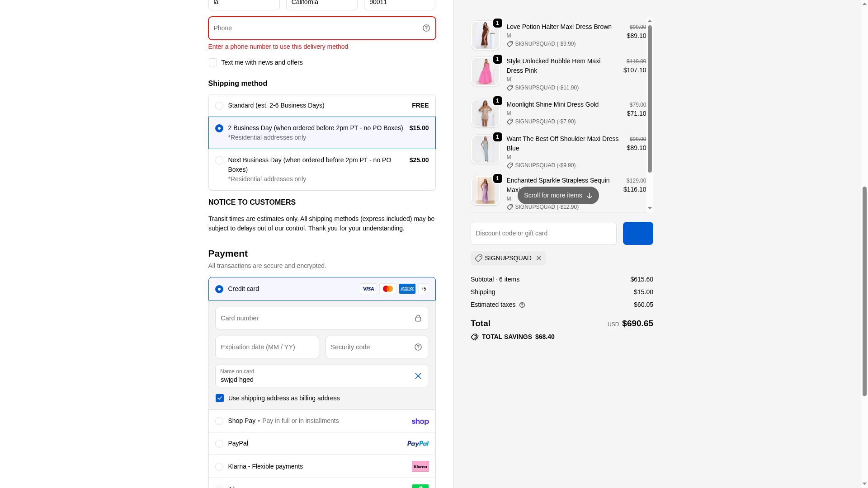Click the Klarna logo icon

[420, 466]
